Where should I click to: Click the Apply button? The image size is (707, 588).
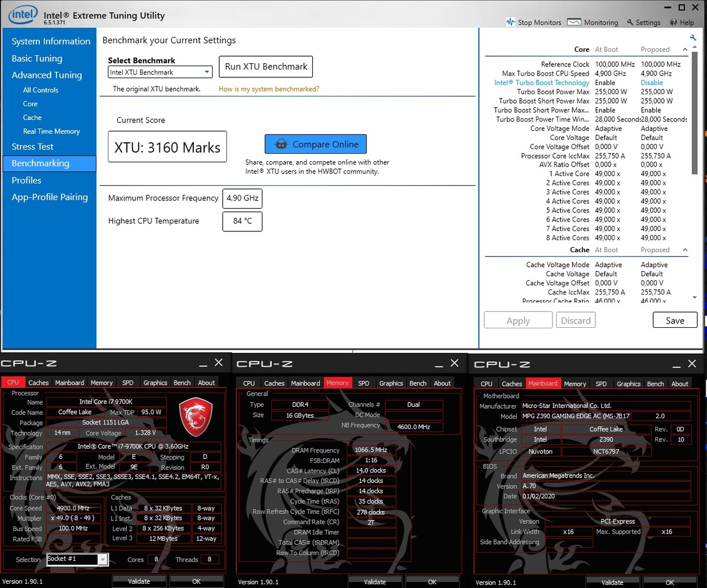[x=518, y=320]
